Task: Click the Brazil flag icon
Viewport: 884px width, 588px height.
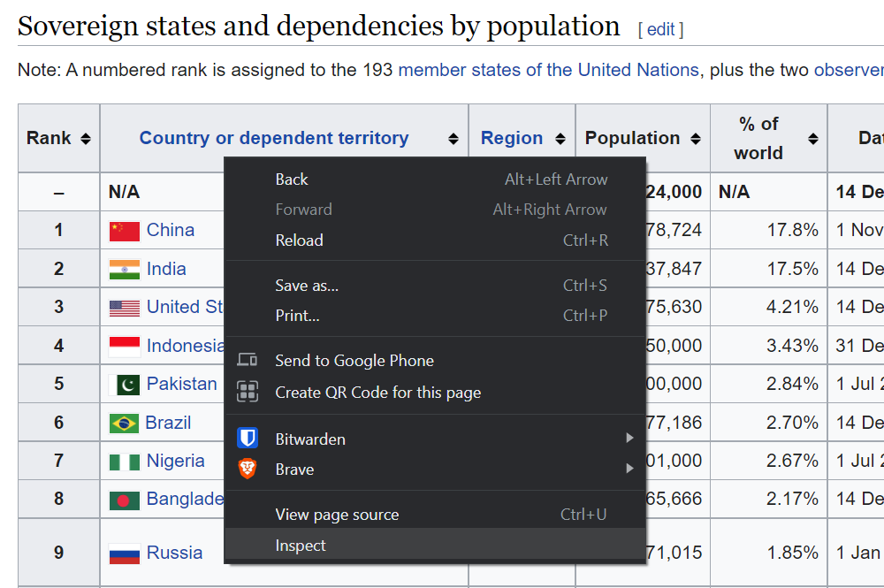Action: 123,422
